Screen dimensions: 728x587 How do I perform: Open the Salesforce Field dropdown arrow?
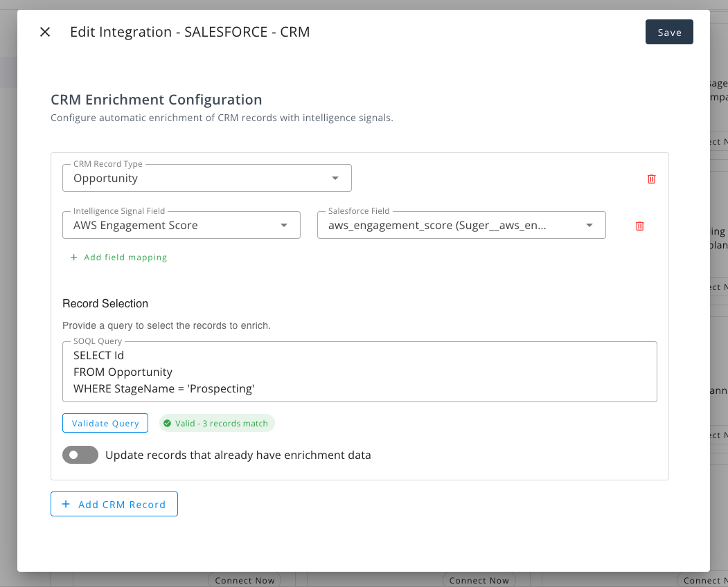coord(589,226)
